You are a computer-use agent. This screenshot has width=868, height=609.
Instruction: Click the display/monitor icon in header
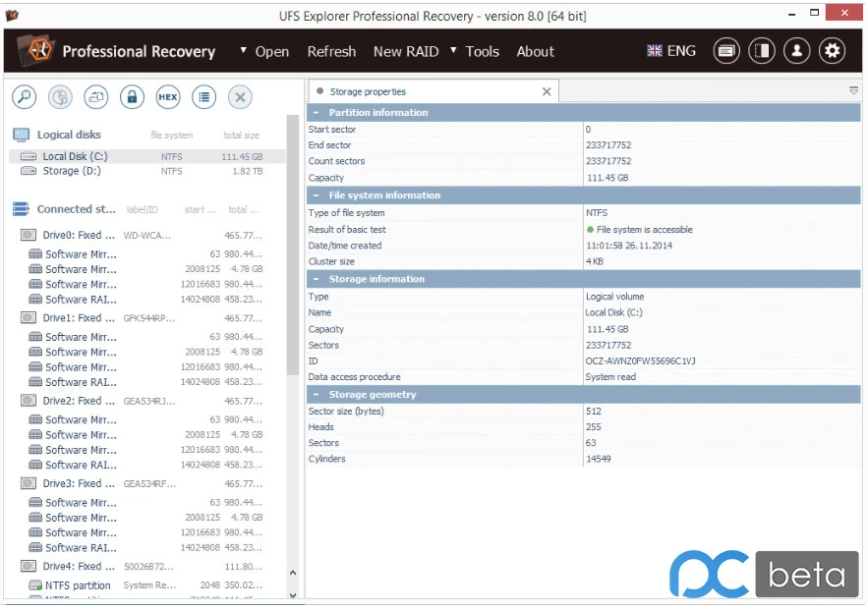(x=726, y=51)
